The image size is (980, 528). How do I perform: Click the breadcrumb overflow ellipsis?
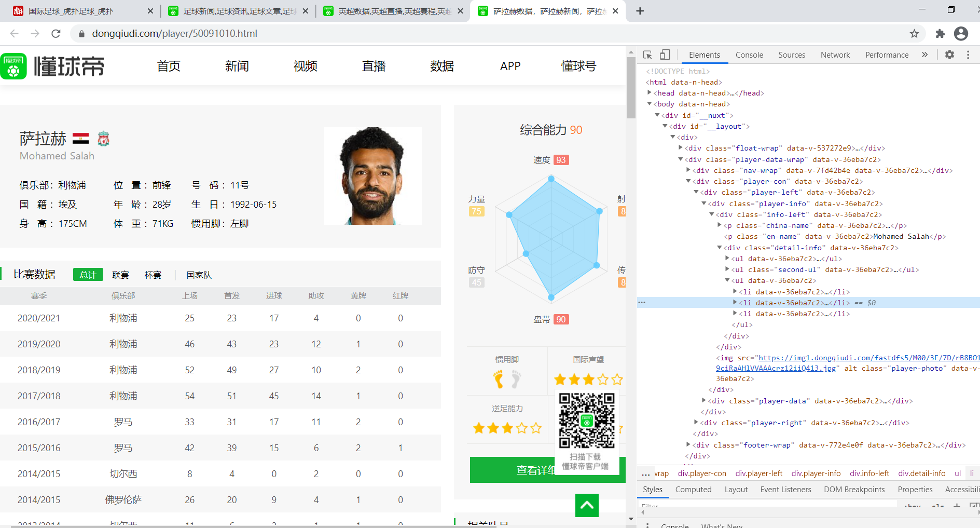click(645, 473)
